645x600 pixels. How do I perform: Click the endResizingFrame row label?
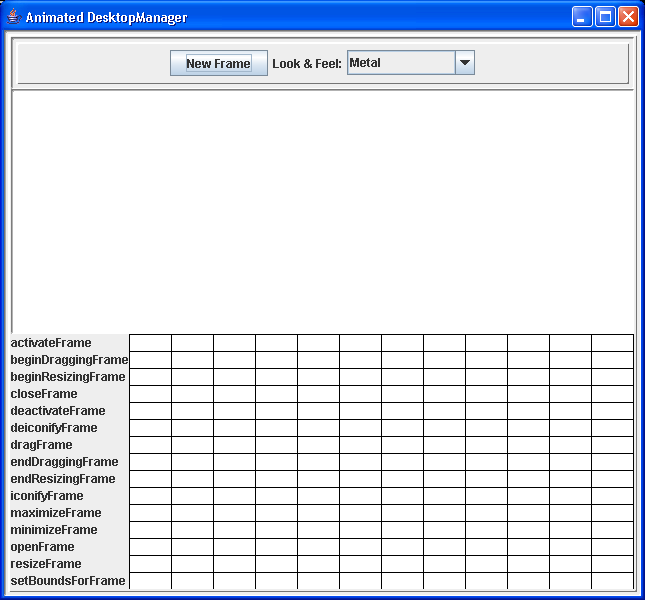(x=63, y=479)
